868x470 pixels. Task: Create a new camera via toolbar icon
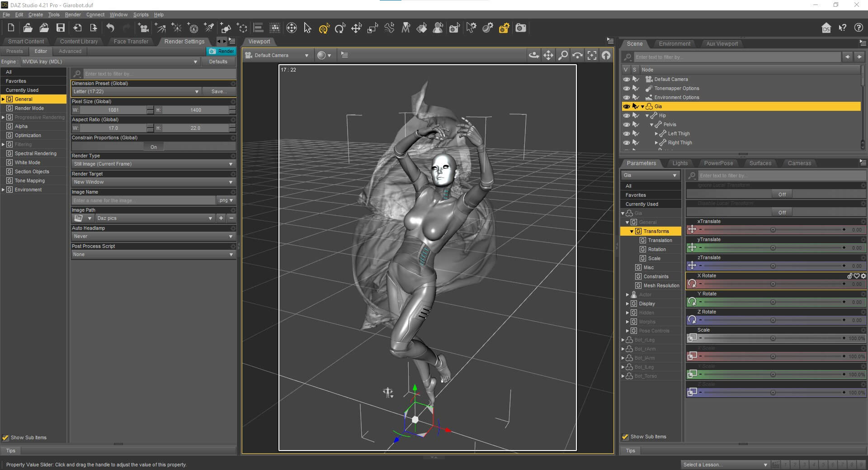[144, 28]
